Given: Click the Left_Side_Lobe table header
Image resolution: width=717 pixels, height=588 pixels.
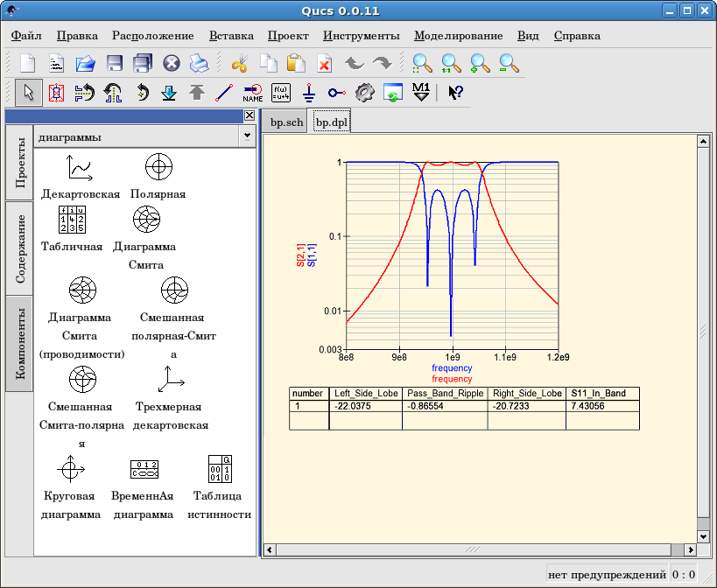Looking at the screenshot, I should click(365, 394).
